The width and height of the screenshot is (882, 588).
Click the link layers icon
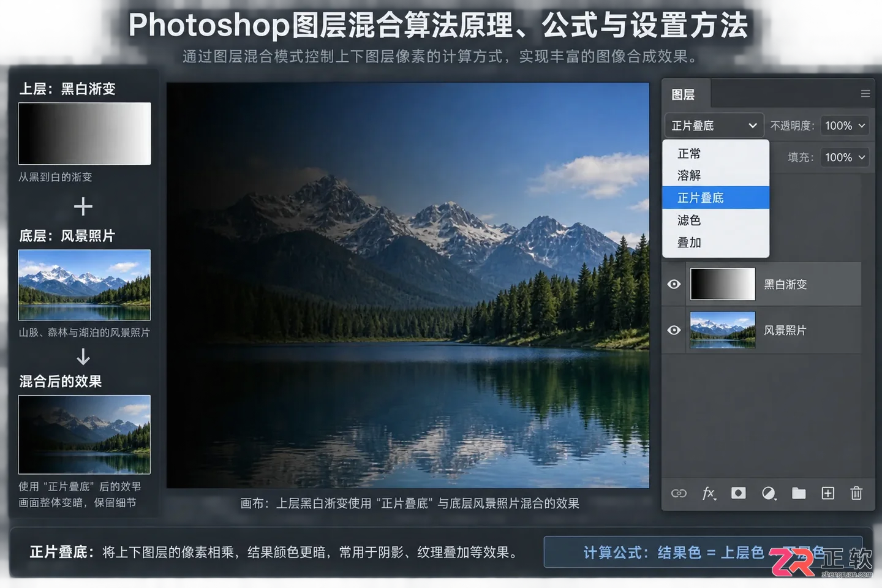[x=679, y=493]
